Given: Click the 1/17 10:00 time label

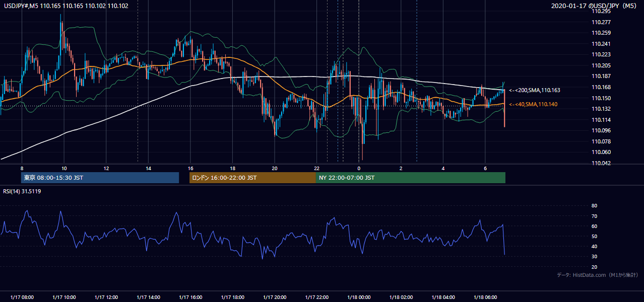Looking at the screenshot, I should [64, 297].
